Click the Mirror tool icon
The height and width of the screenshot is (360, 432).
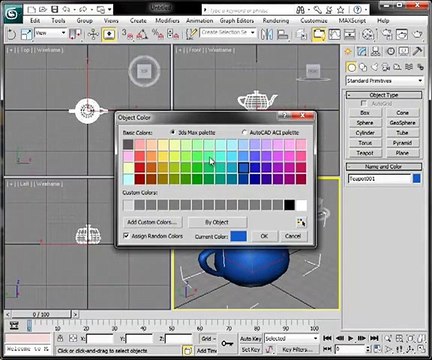tap(267, 34)
